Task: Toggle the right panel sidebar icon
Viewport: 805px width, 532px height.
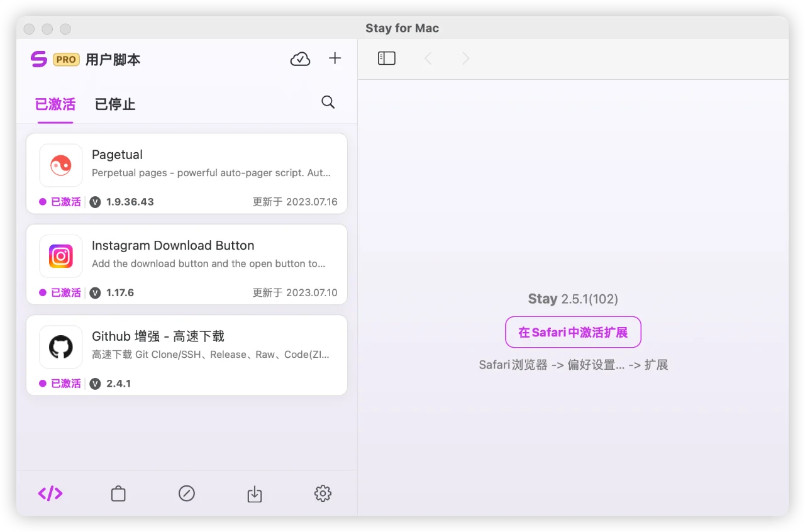Action: coord(386,57)
